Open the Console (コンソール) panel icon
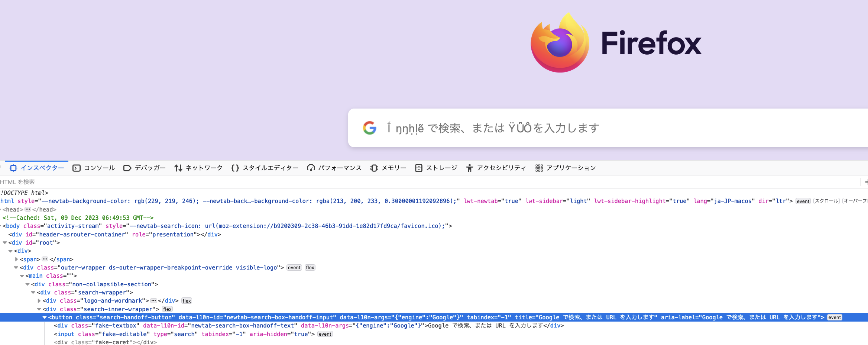This screenshot has width=868, height=345. point(77,168)
